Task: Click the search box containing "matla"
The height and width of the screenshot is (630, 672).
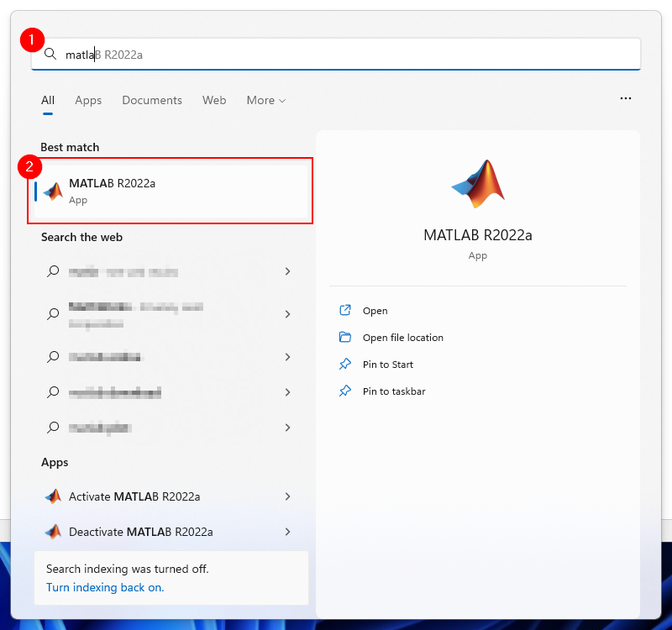Action: pyautogui.click(x=335, y=55)
